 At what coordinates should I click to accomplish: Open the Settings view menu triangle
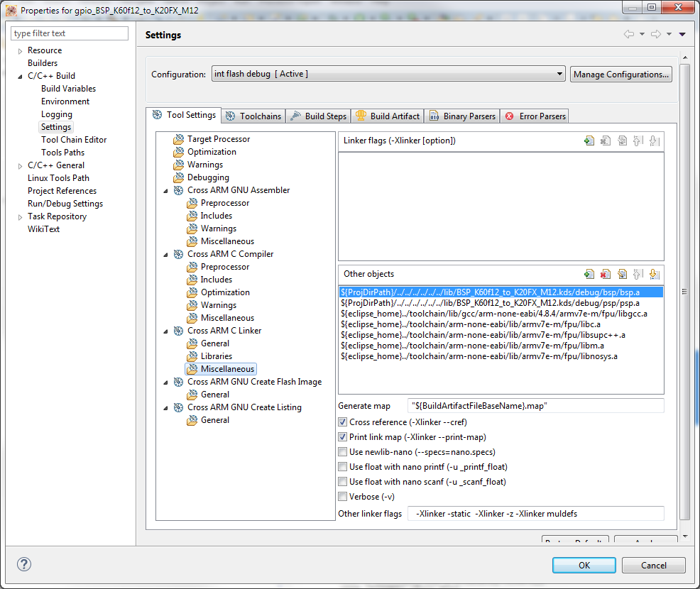pyautogui.click(x=682, y=34)
